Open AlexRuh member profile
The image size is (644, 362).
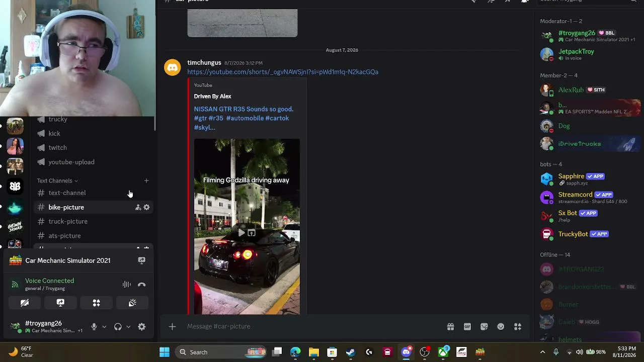589,90
